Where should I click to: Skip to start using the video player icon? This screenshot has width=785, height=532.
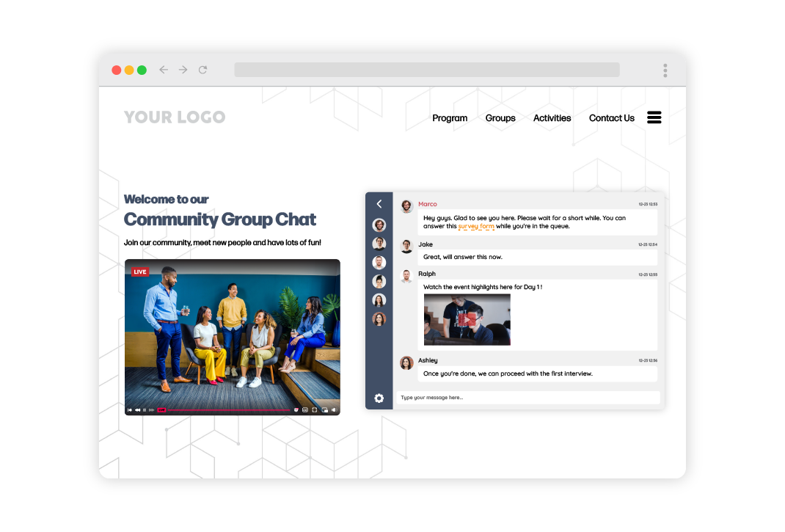coord(130,409)
